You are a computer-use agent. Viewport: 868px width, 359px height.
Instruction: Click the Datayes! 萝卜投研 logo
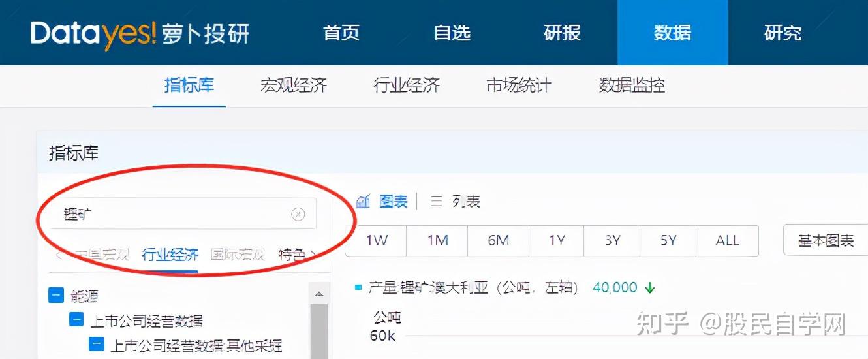click(140, 33)
